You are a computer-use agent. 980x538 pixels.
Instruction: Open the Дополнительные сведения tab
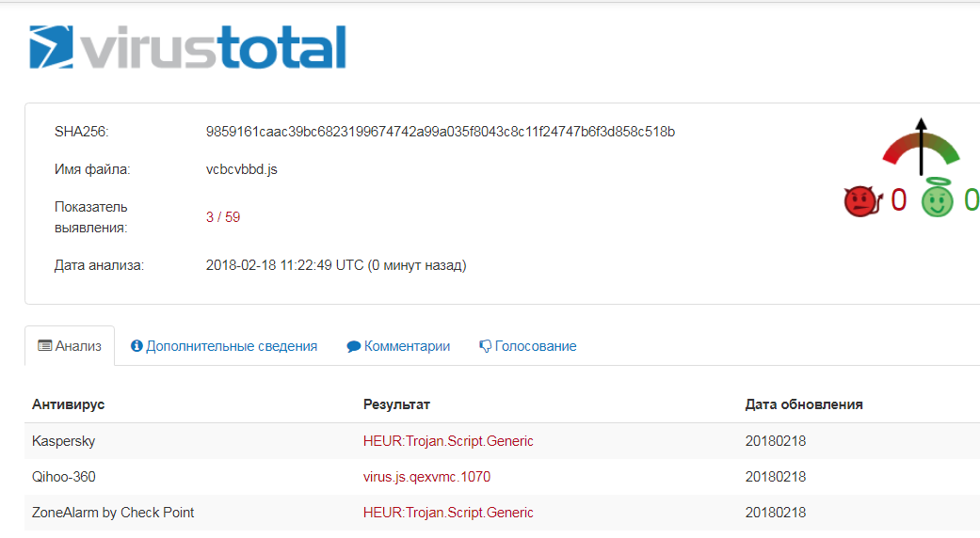coord(232,346)
